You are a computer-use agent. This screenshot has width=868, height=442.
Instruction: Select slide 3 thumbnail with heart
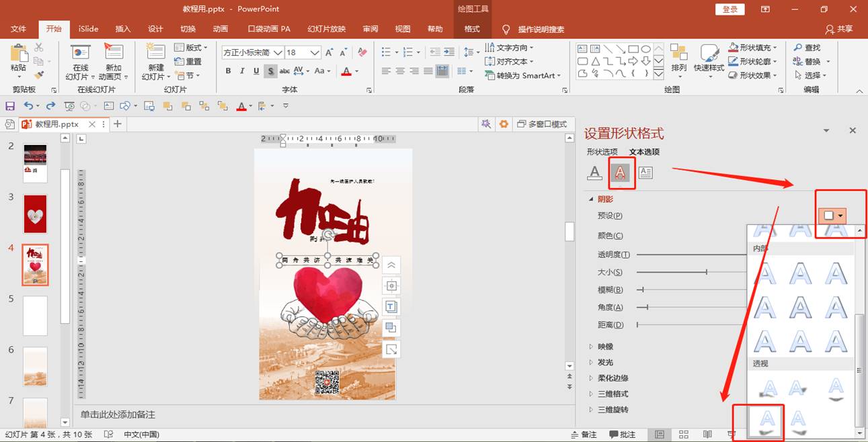pyautogui.click(x=35, y=214)
